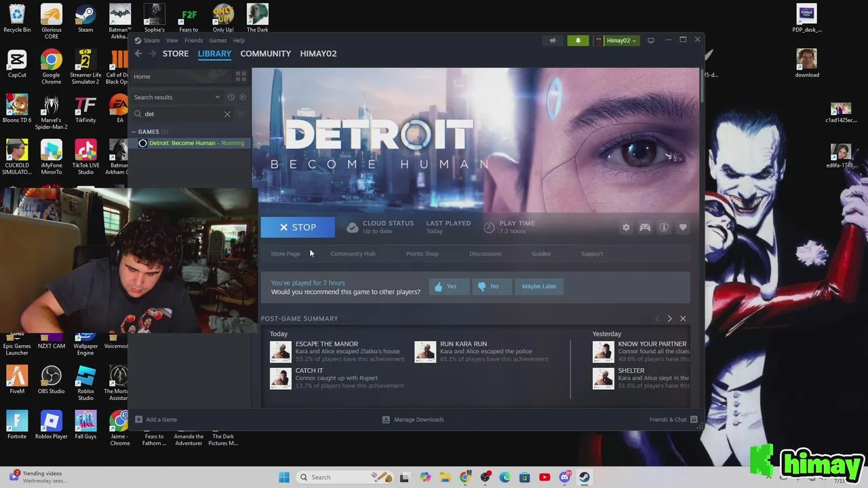The image size is (868, 488).
Task: Open Manage Downloads
Action: point(413,420)
